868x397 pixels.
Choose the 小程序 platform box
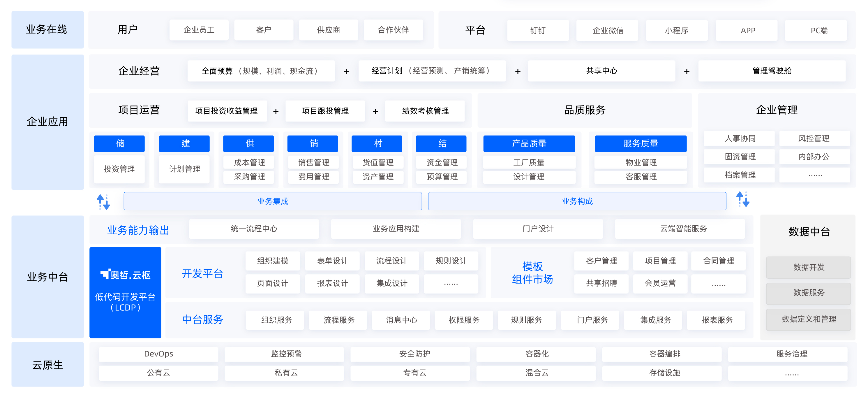(x=677, y=30)
